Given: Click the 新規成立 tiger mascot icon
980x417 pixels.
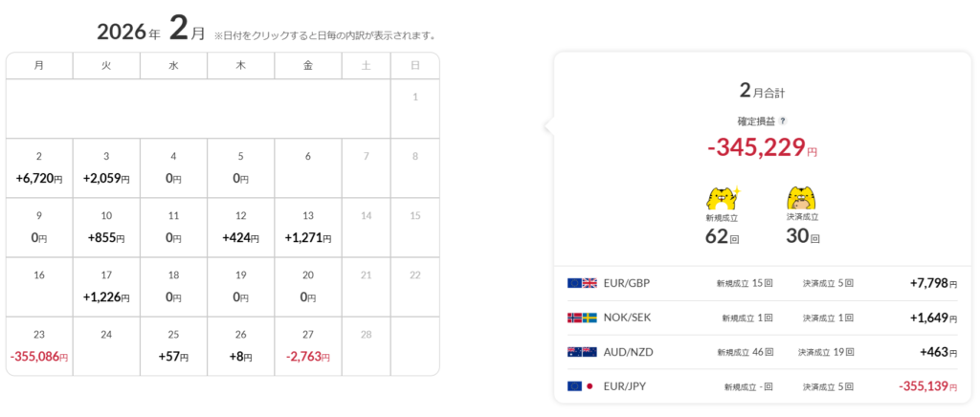Looking at the screenshot, I should [x=723, y=197].
